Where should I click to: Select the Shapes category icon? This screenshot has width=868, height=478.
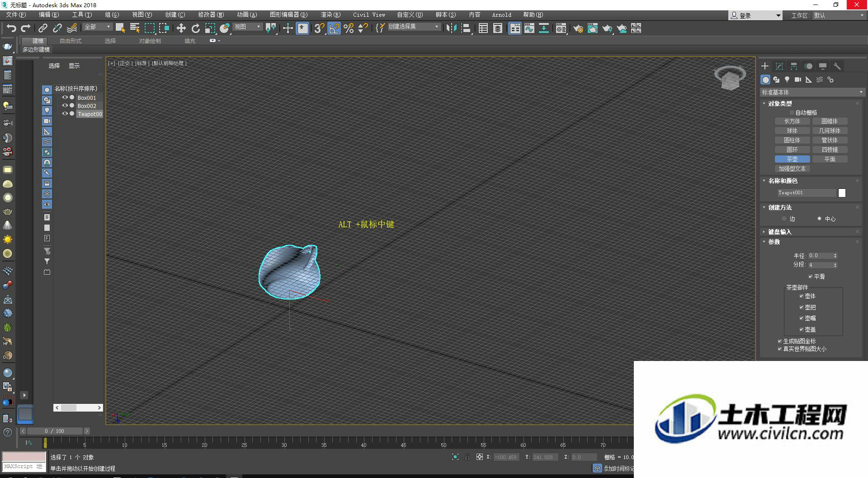[x=776, y=80]
